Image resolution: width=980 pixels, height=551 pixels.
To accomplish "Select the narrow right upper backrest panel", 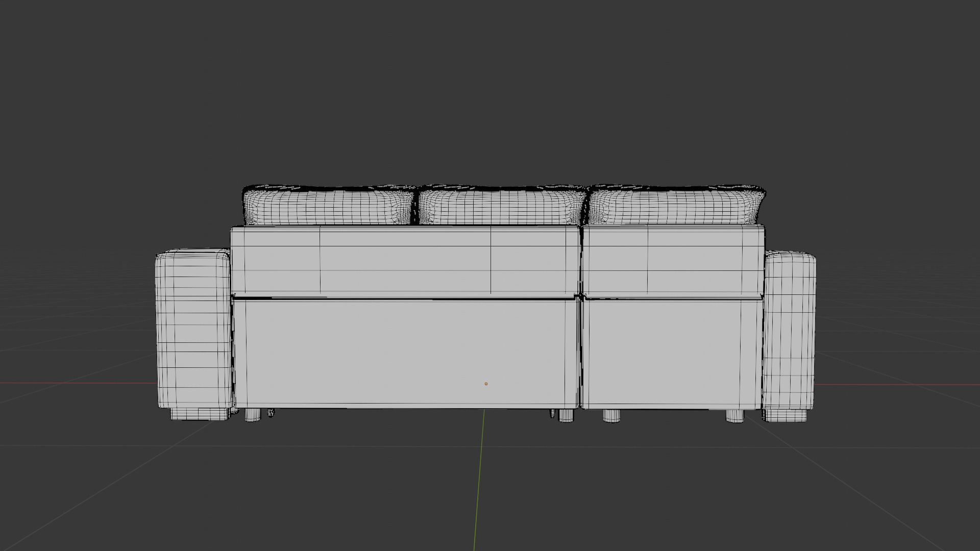I will [673, 261].
